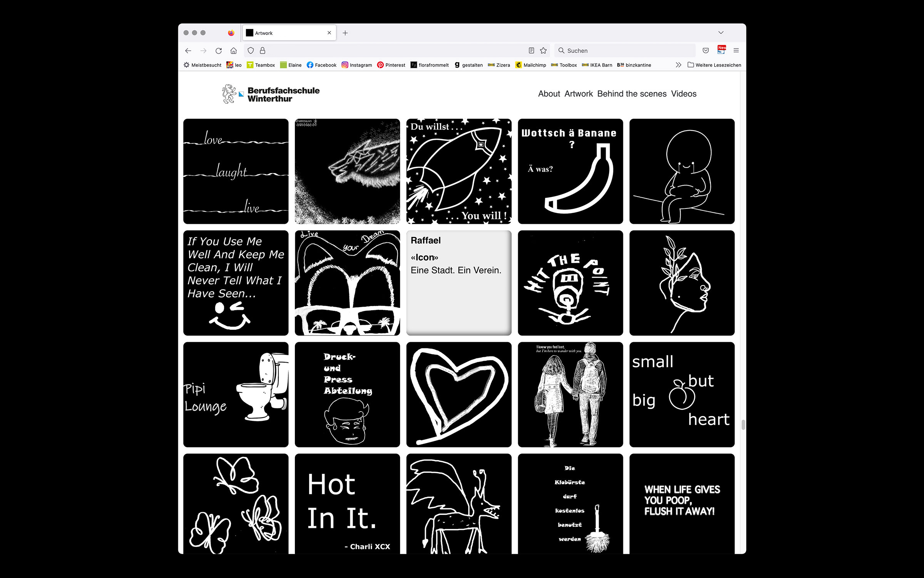Open new tab with plus icon
This screenshot has width=924, height=578.
(x=345, y=33)
